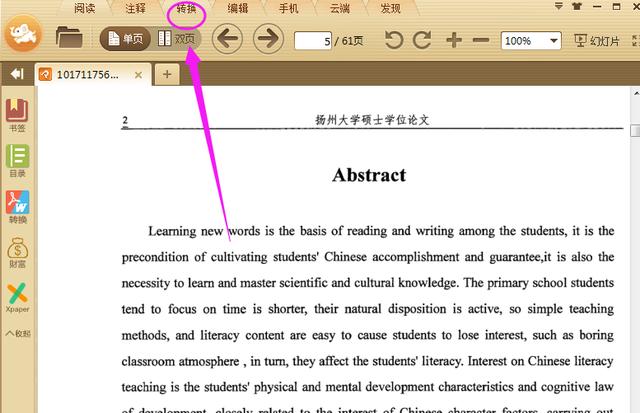This screenshot has width=640, height=413.
Task: Open the title bar dropdown menu triangle
Action: (x=559, y=6)
